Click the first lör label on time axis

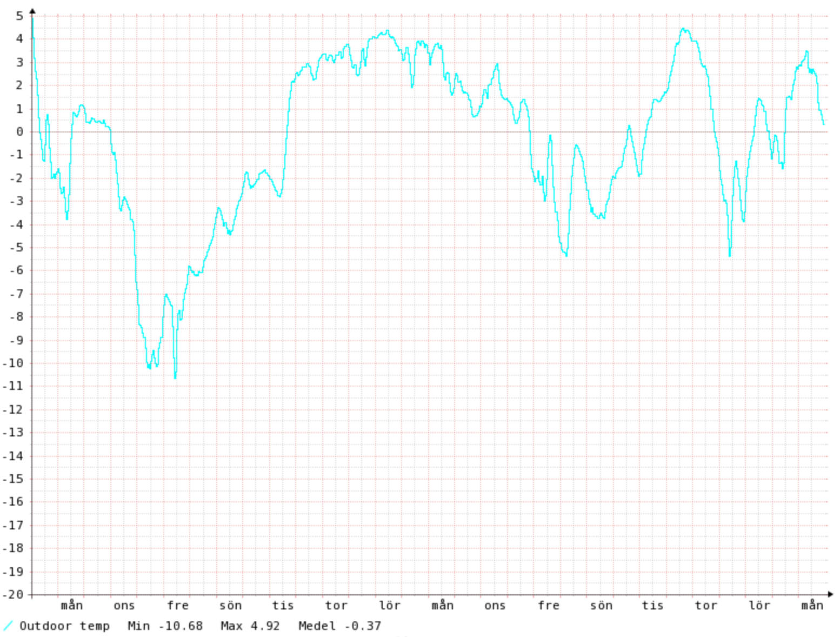click(389, 606)
